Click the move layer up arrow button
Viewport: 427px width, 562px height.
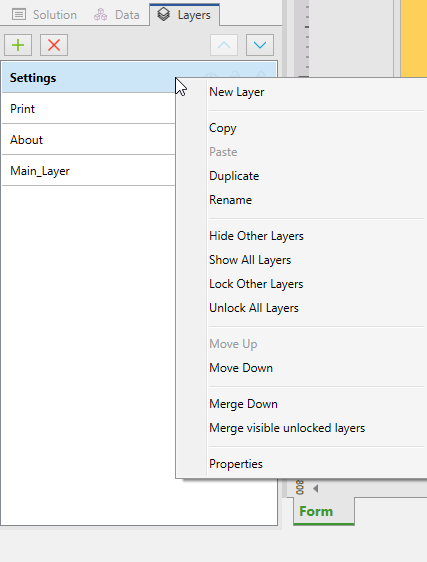[x=224, y=45]
